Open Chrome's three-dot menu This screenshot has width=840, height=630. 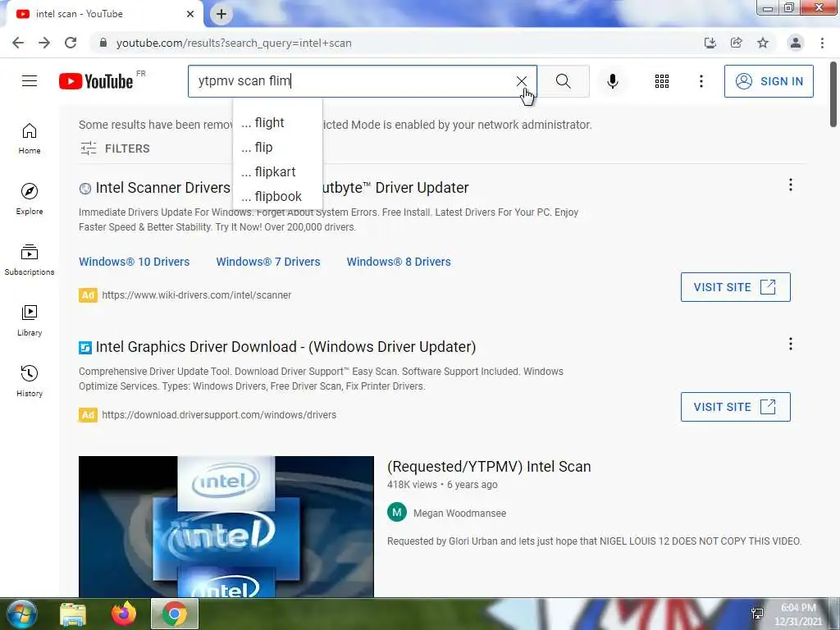tap(822, 43)
